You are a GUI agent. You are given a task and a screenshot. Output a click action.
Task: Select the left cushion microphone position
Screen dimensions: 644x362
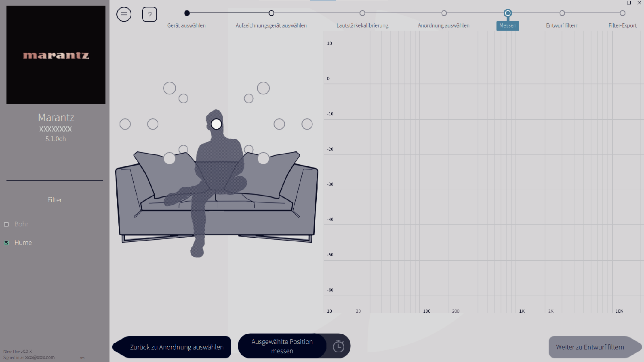(170, 158)
